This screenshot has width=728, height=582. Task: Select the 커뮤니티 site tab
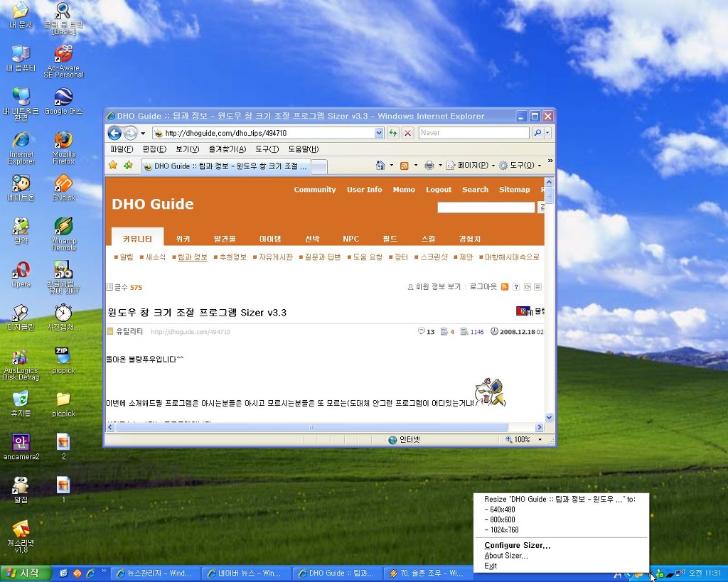(x=137, y=238)
